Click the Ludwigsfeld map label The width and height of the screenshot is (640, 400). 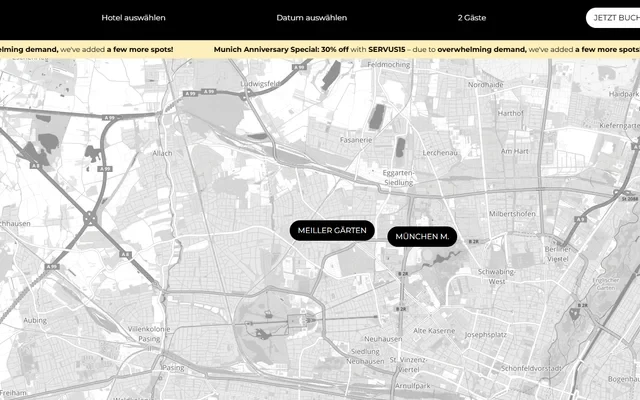[x=260, y=84]
